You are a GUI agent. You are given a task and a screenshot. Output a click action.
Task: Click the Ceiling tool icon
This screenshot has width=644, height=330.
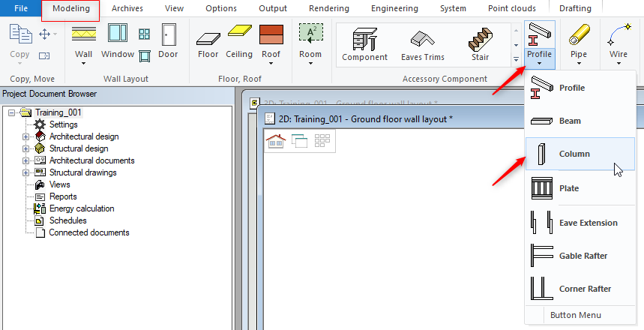[x=239, y=34]
